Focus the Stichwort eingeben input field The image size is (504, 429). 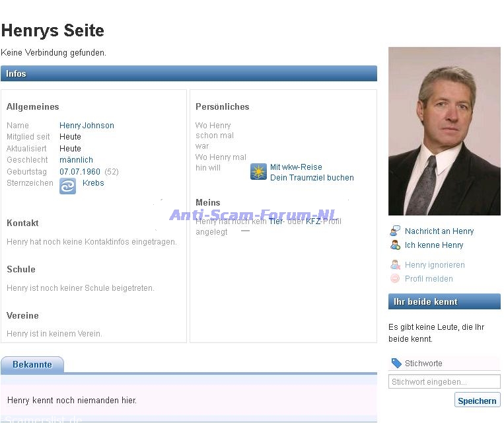[x=444, y=381]
